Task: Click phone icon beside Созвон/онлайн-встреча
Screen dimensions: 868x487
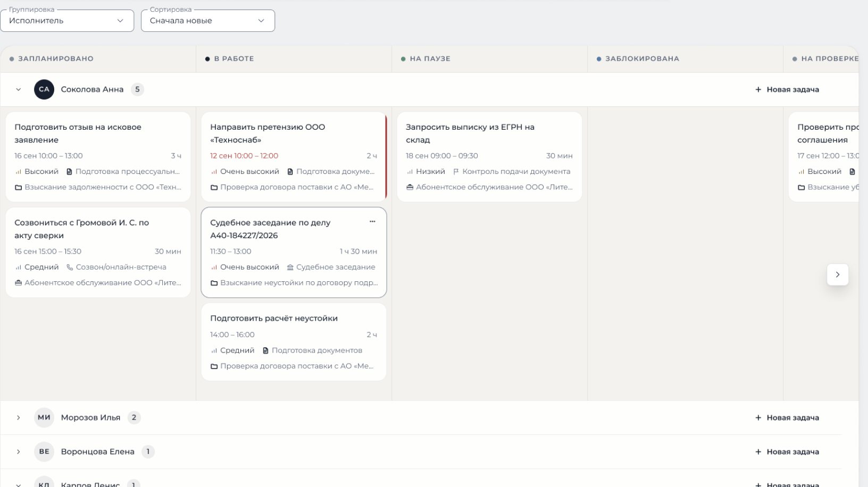Action: coord(70,267)
